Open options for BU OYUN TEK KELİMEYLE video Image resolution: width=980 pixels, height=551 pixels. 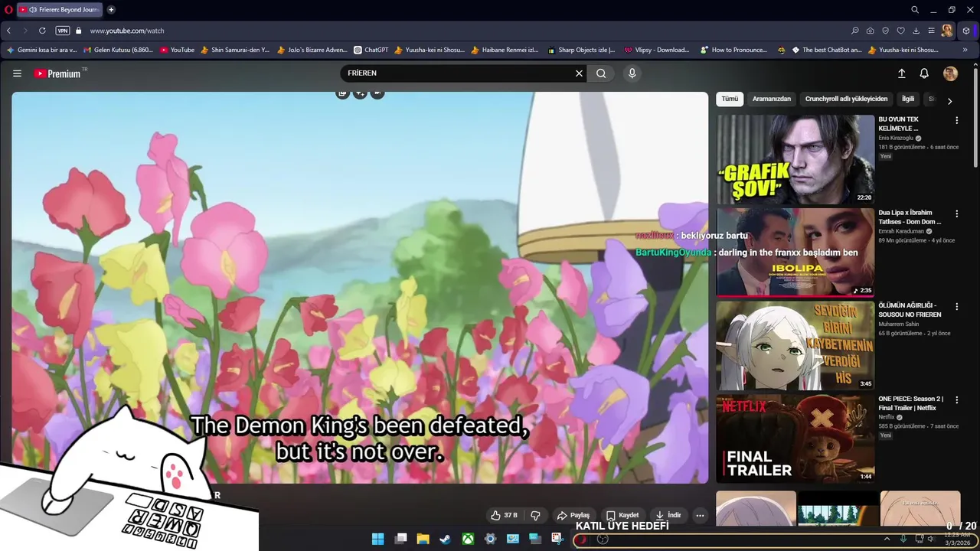[x=956, y=120]
